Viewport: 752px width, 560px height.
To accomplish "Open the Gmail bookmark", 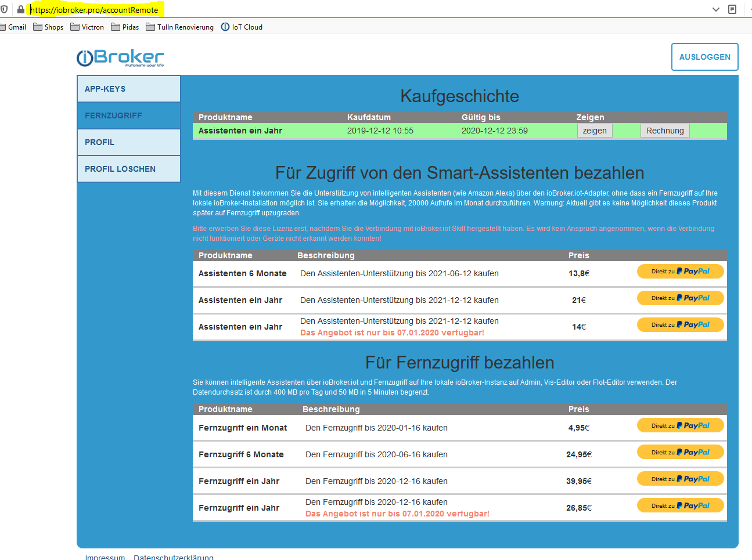I will [14, 27].
